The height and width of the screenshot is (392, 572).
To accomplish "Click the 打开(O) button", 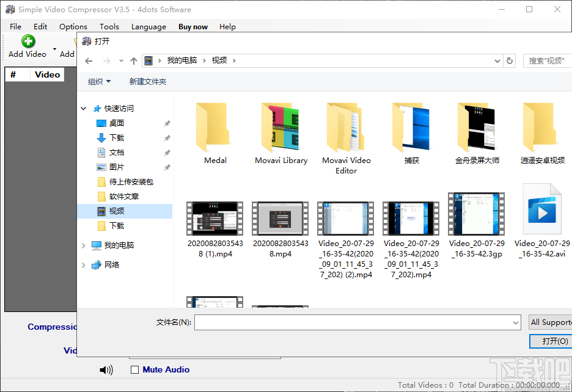I will pos(550,341).
